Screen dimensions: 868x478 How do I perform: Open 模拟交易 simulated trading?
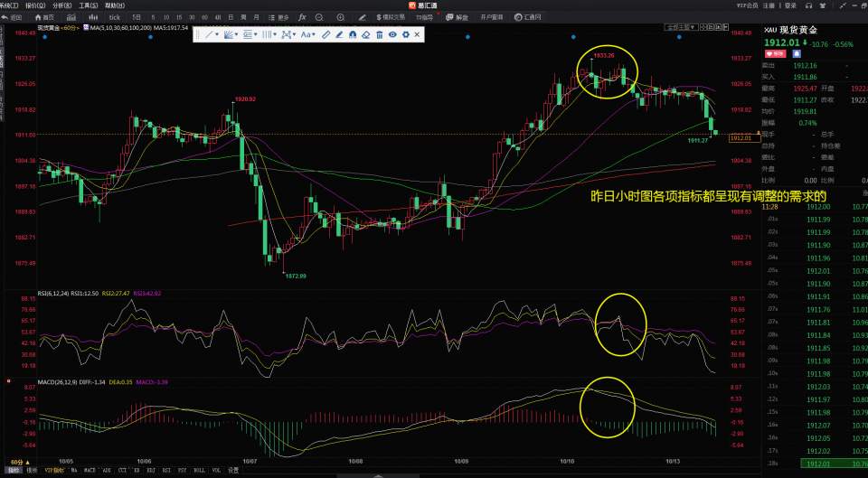[391, 18]
